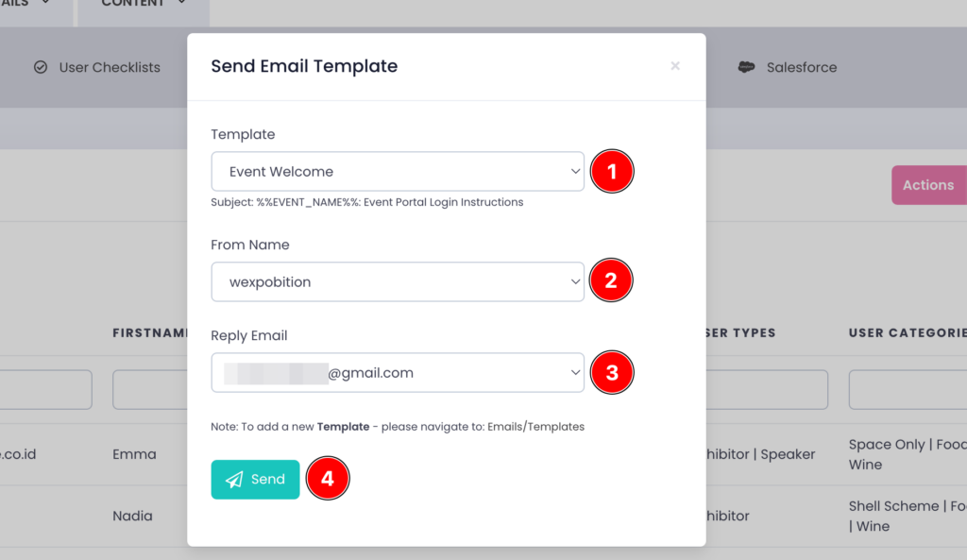Click the Send button text
This screenshot has width=967, height=560.
pos(267,480)
